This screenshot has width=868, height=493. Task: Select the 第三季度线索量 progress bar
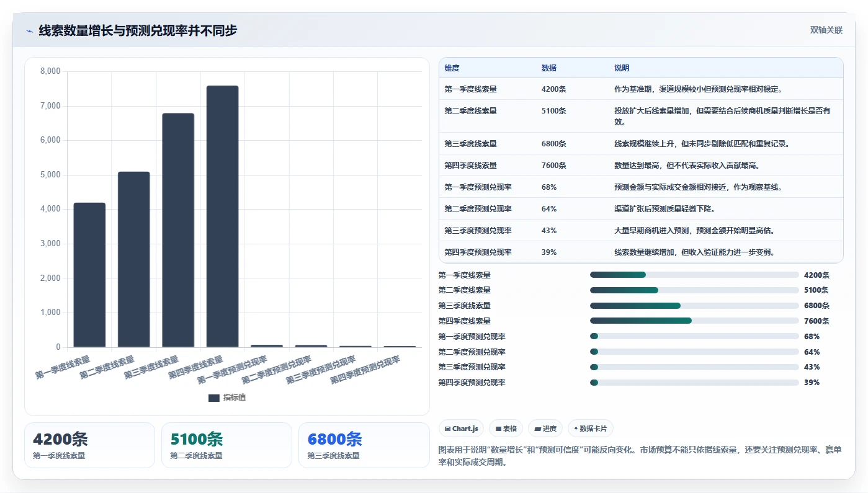coord(694,306)
